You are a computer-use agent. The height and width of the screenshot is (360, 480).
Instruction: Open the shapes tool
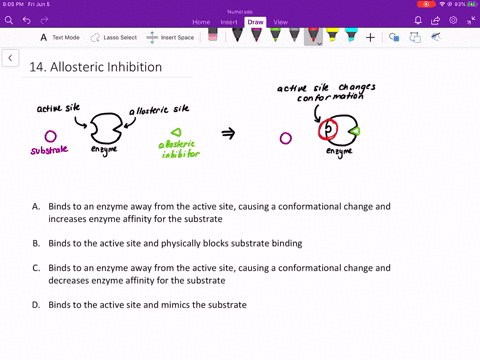394,37
